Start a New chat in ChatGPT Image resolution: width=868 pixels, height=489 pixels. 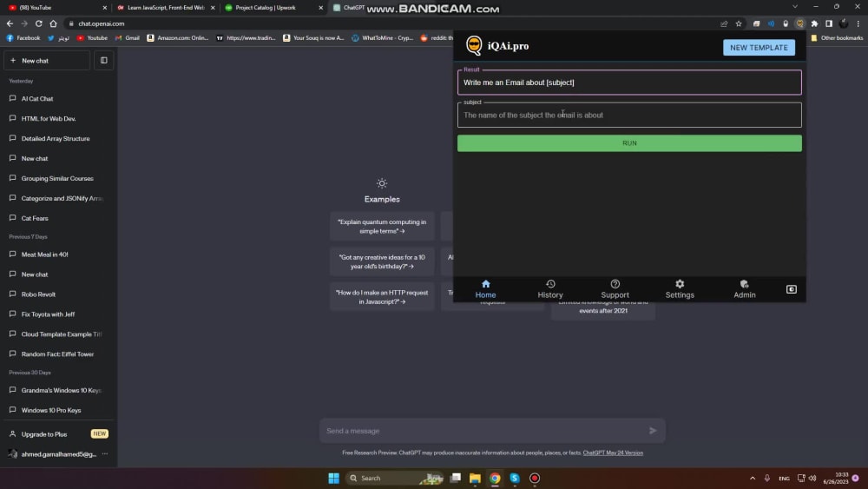[47, 60]
